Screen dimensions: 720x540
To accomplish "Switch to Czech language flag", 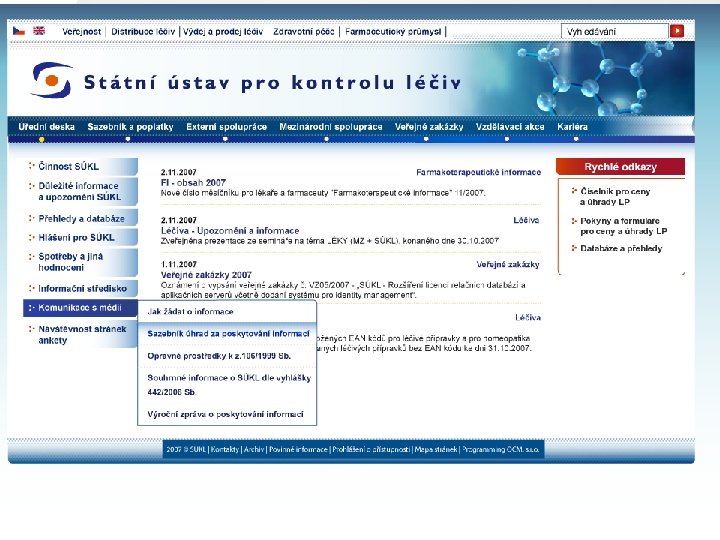I will tap(18, 31).
